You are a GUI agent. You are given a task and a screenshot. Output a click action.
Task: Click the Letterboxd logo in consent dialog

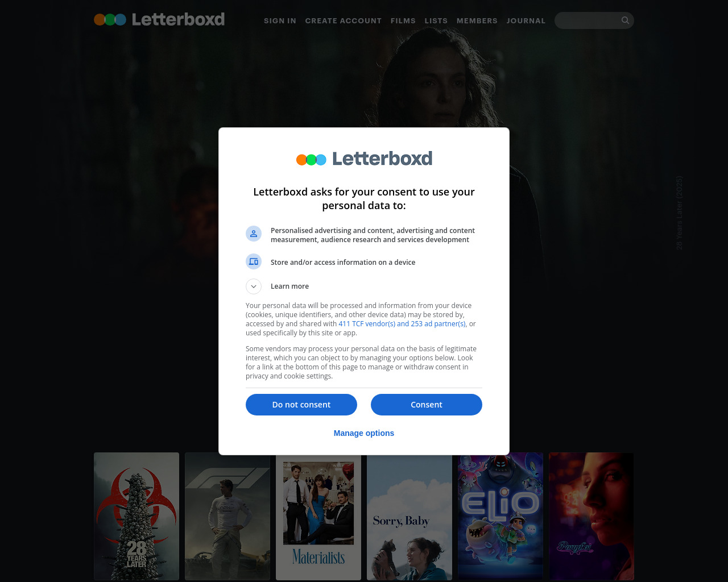(x=364, y=159)
